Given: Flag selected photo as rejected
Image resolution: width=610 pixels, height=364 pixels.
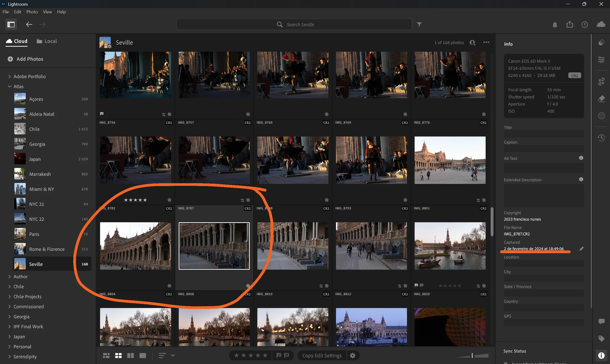Looking at the screenshot, I should pyautogui.click(x=286, y=355).
